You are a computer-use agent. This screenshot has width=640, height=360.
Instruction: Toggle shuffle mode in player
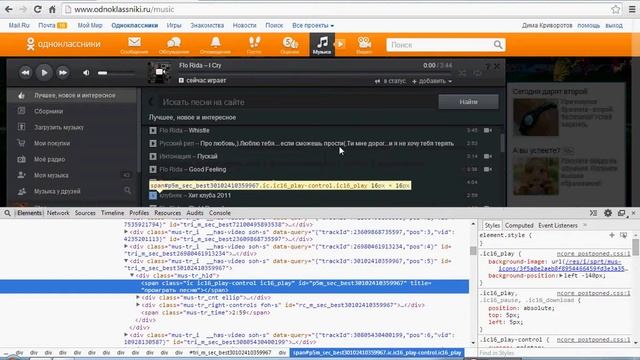[x=462, y=73]
